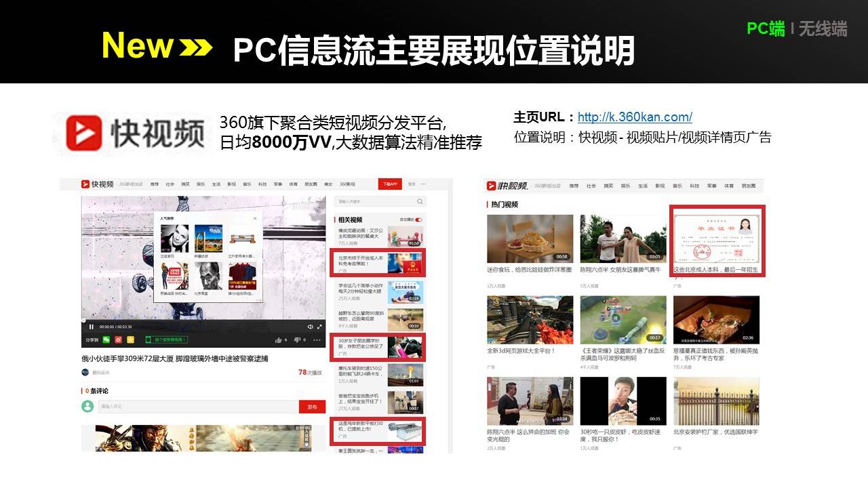This screenshot has height=488, width=868.
Task: Enter fullscreen mode in the video player
Action: [320, 327]
